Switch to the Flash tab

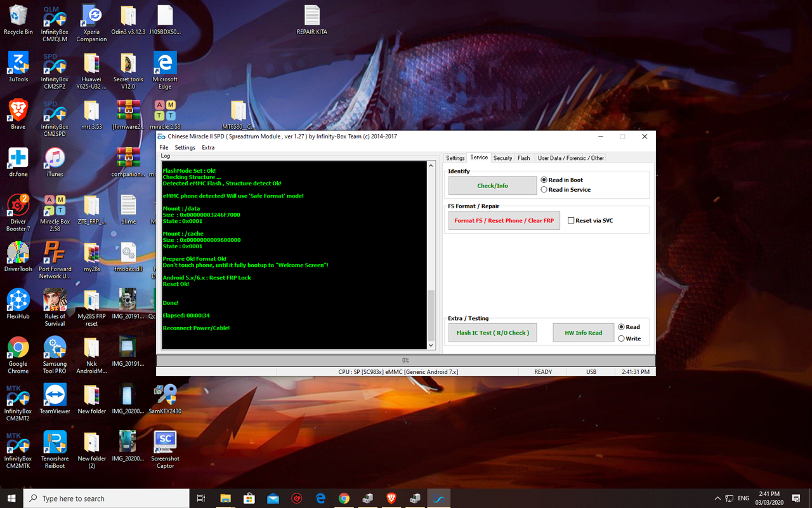click(523, 158)
